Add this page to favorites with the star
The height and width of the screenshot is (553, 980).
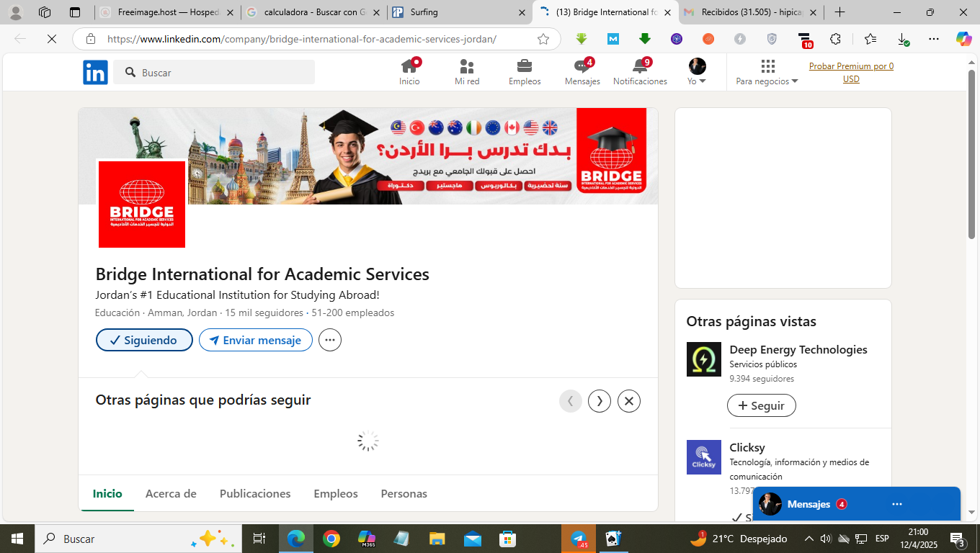tap(543, 39)
